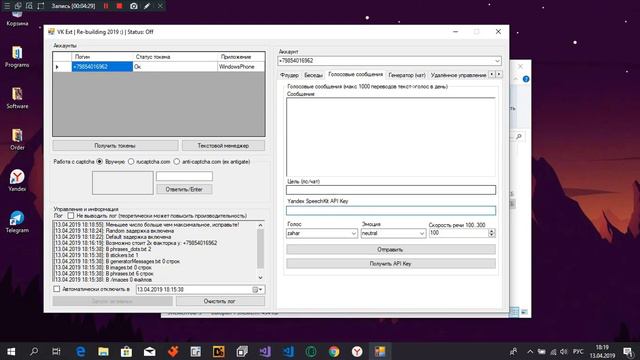Select Вручную captcha radio option
The height and width of the screenshot is (360, 640).
click(x=99, y=162)
